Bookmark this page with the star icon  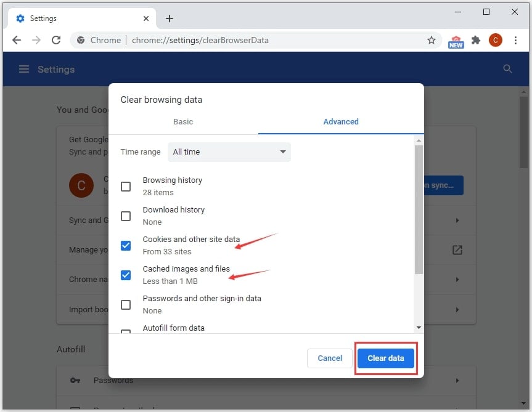coord(432,40)
